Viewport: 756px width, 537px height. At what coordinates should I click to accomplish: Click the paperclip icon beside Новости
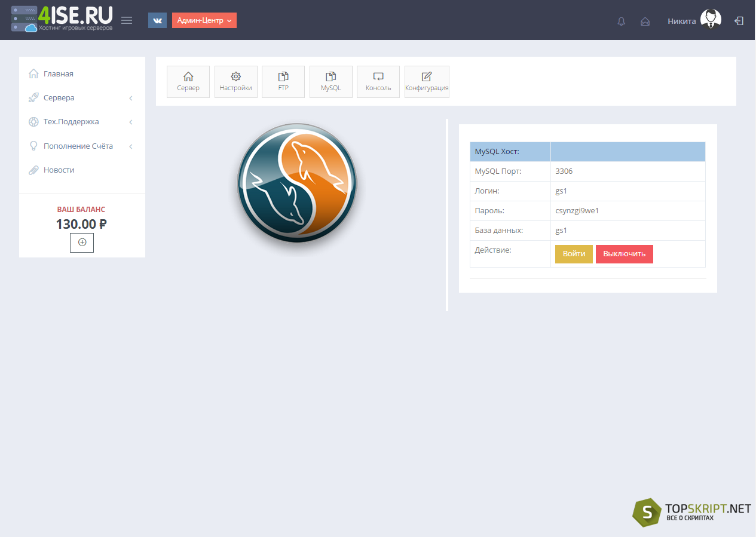click(x=33, y=170)
